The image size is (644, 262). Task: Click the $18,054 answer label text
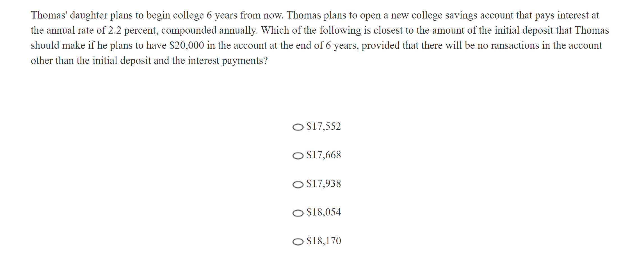[324, 212]
